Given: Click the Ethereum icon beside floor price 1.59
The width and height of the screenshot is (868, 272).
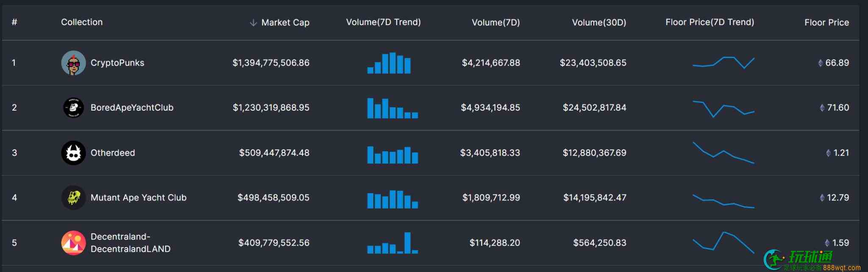Looking at the screenshot, I should pyautogui.click(x=827, y=243).
